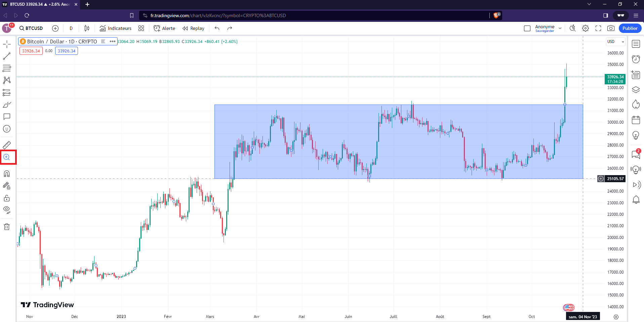Open the Fibonacci retracement tools

pyautogui.click(x=7, y=68)
